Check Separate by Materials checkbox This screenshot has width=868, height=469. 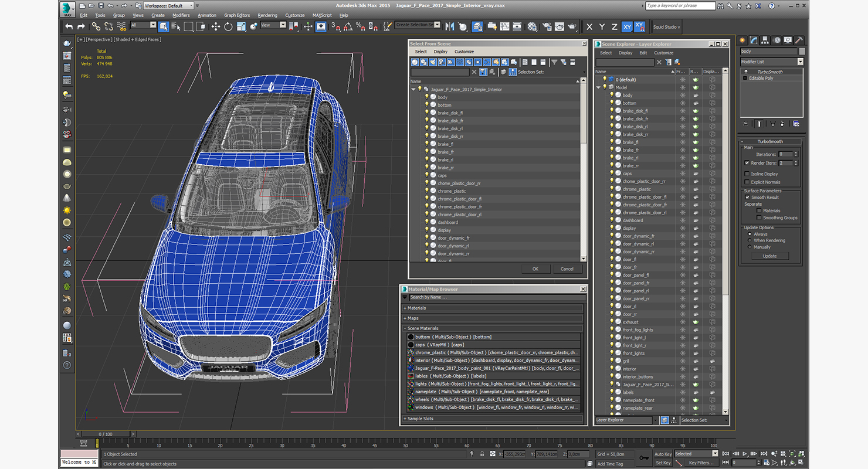coord(759,210)
